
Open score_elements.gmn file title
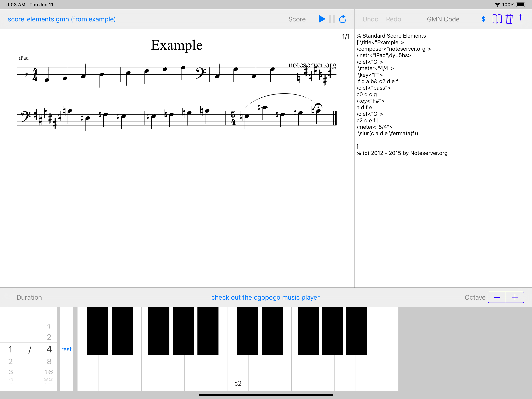tap(62, 19)
